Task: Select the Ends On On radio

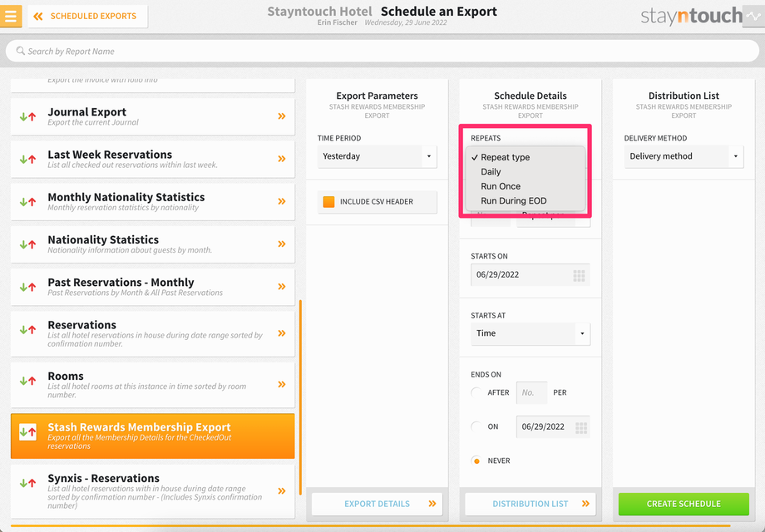Action: (476, 426)
